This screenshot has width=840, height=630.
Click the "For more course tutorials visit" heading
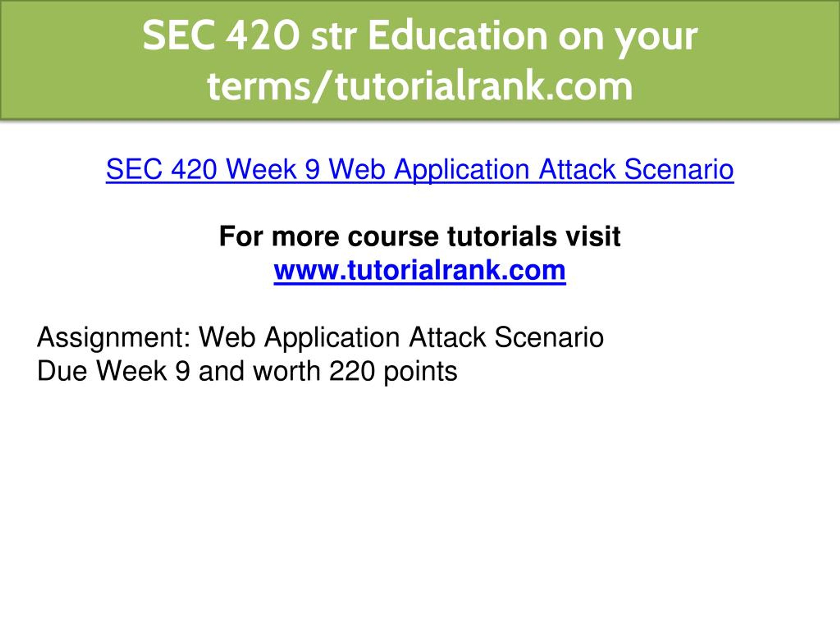(420, 237)
